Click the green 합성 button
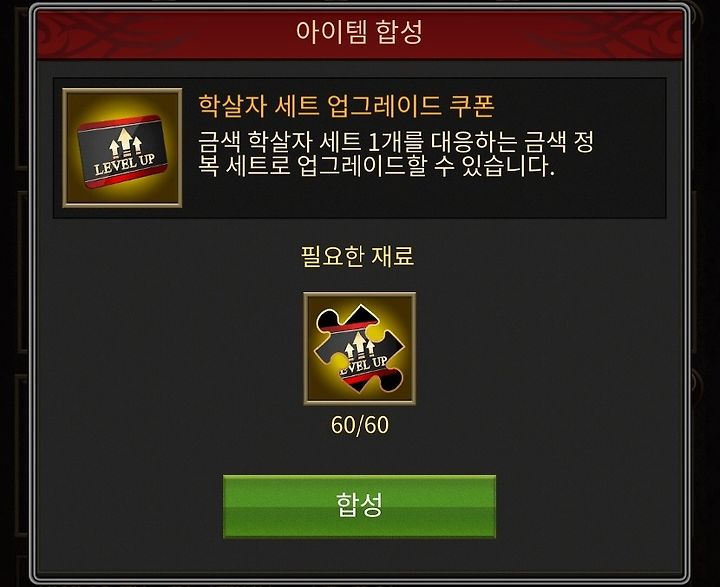Image resolution: width=720 pixels, height=587 pixels. [x=359, y=506]
